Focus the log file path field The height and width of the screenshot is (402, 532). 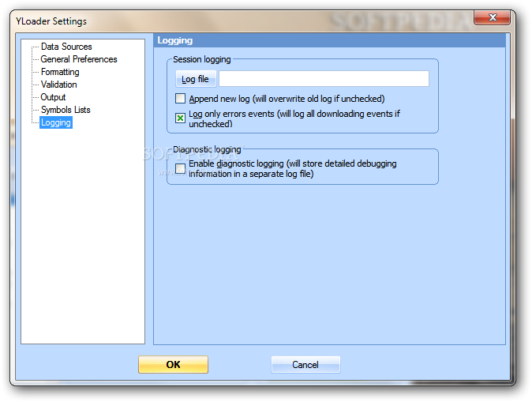coord(324,79)
